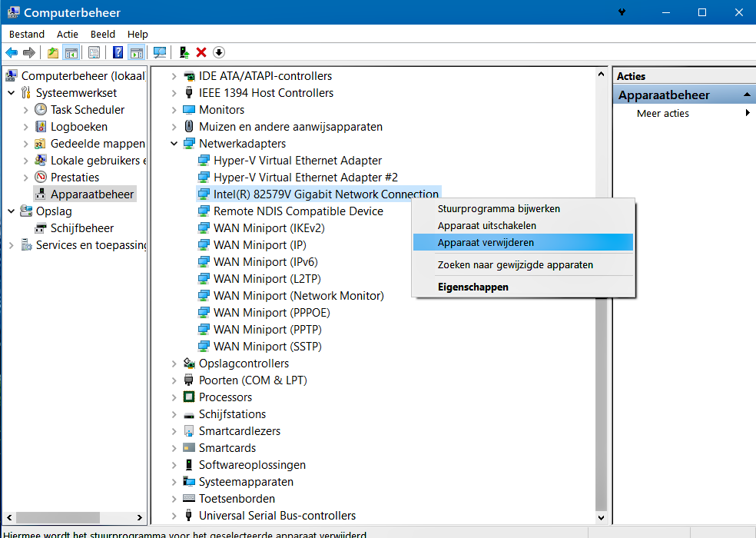Click the Computerbeheer (lokaal) root icon
Viewport: 756px width, 538px height.
pos(12,76)
